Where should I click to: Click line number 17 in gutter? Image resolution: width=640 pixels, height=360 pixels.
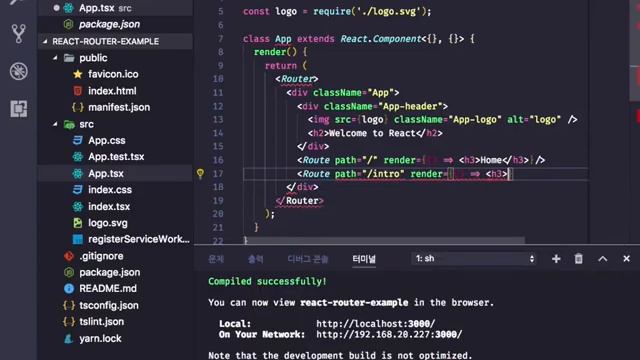(x=218, y=174)
